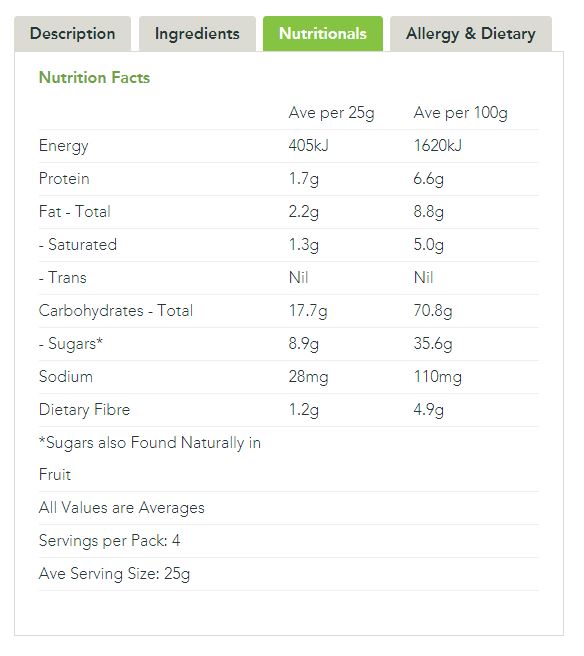Click the Saturated fat 5.0g value

tap(428, 245)
